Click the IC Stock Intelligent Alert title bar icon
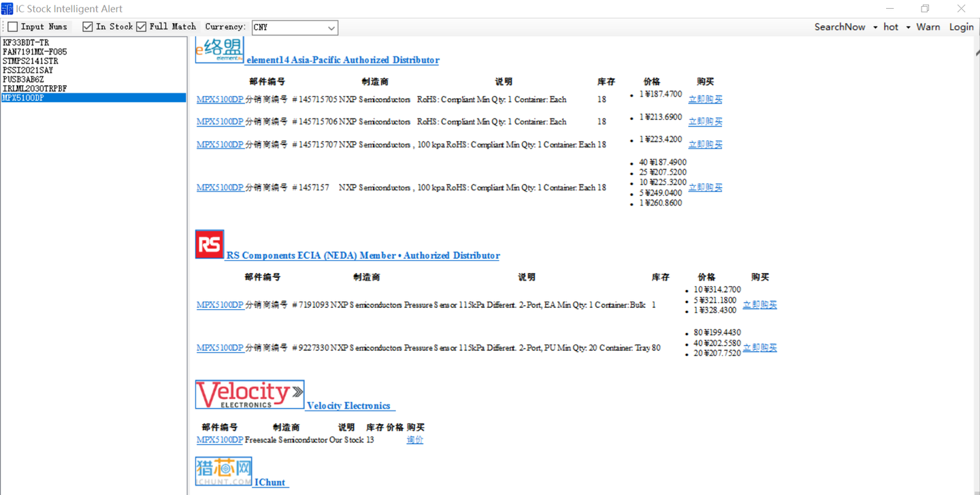Viewport: 980px width, 495px height. pos(7,8)
